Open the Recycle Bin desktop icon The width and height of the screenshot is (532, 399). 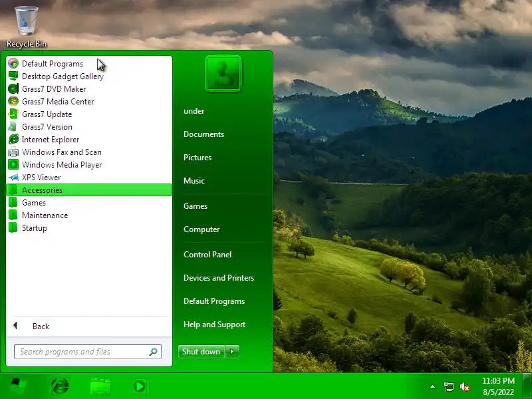tap(26, 27)
